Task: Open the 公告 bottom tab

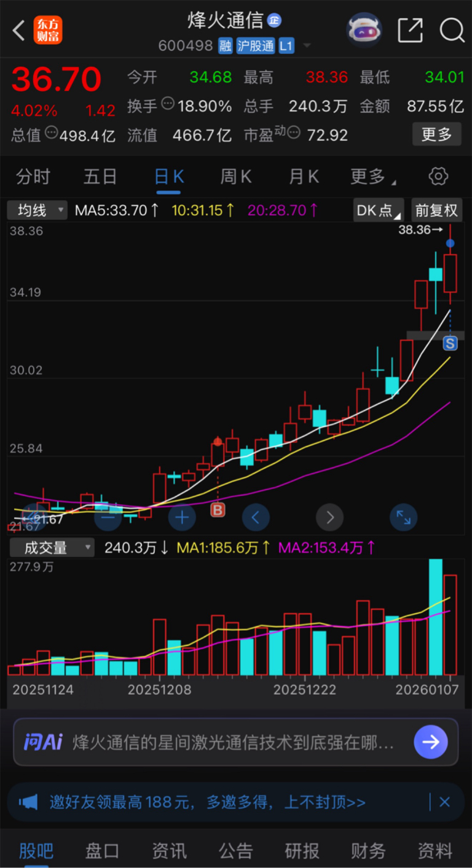Action: coord(235,851)
